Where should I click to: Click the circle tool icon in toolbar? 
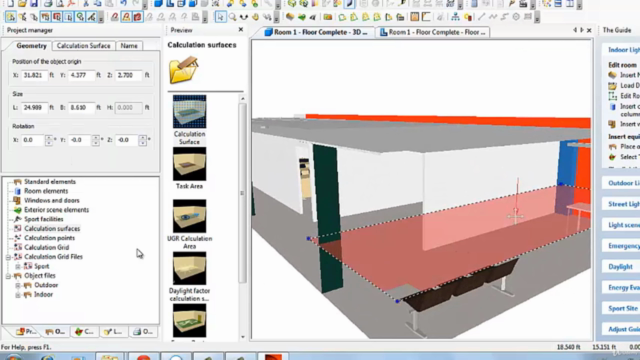point(516,17)
